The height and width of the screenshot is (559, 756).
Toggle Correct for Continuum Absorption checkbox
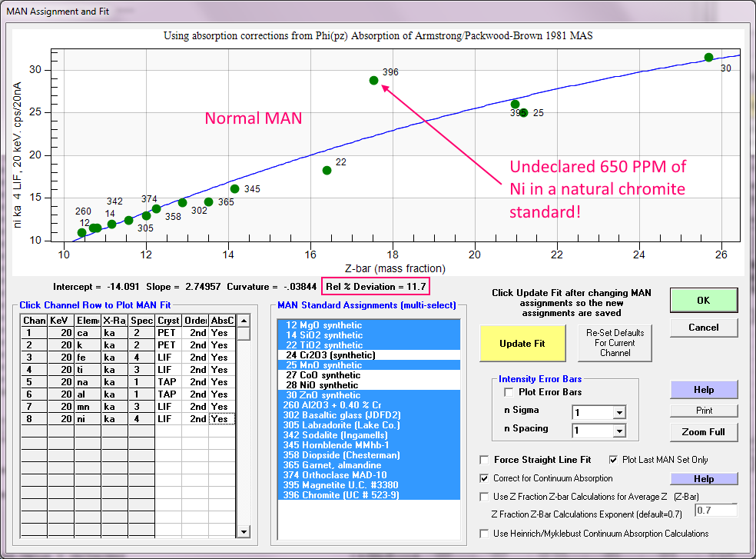coord(484,478)
